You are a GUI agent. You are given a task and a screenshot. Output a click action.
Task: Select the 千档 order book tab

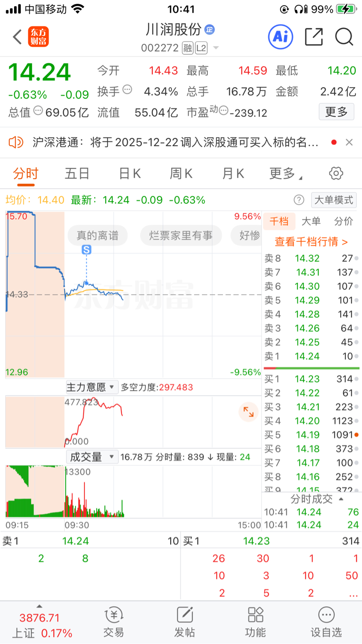[279, 221]
